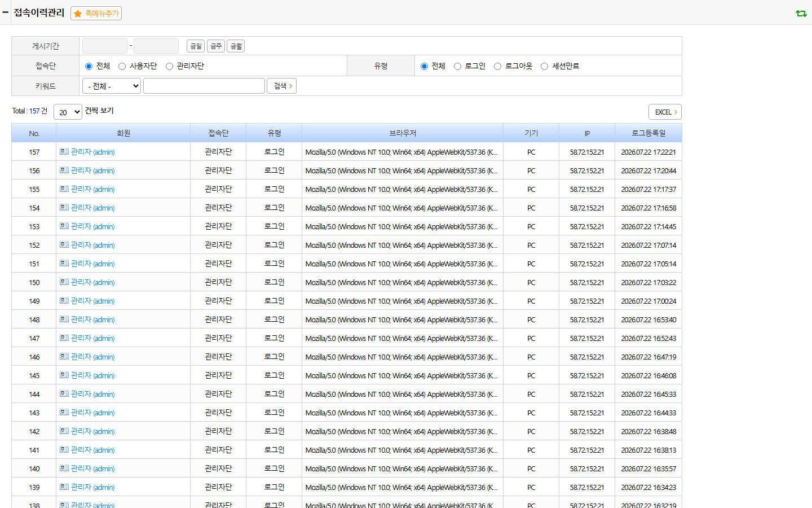This screenshot has height=508, width=812.
Task: Click member card icon in row 154
Action: tap(64, 207)
